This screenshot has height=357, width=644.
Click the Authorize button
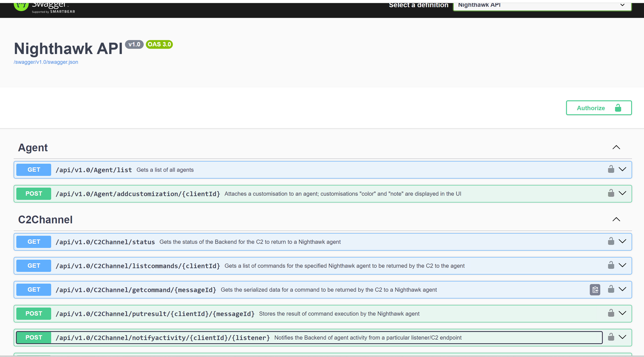[591, 108]
